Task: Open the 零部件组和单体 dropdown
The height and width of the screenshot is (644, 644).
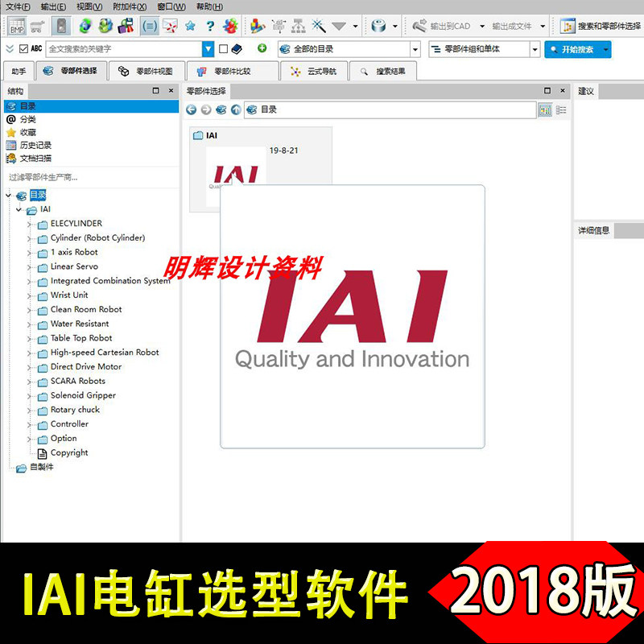Action: coord(535,50)
